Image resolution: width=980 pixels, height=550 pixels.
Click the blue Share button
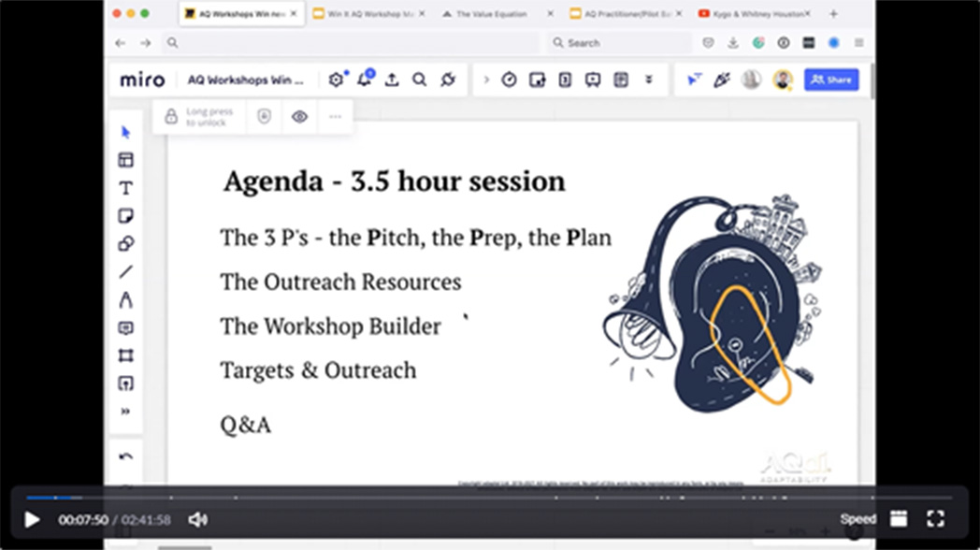(x=830, y=80)
